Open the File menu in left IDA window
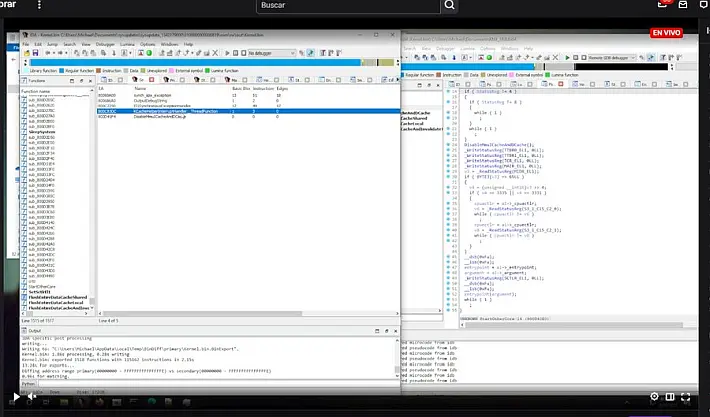710x417 pixels. pyautogui.click(x=26, y=44)
